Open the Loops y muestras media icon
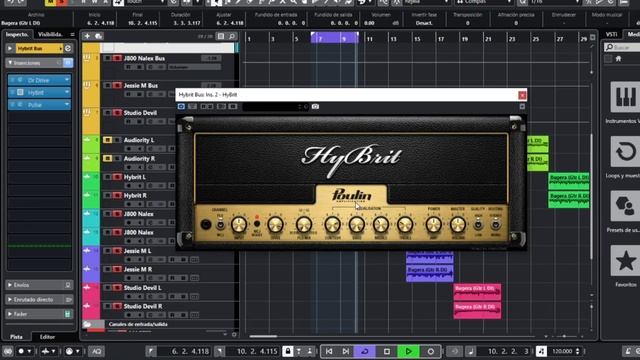640x360 pixels. [x=625, y=152]
